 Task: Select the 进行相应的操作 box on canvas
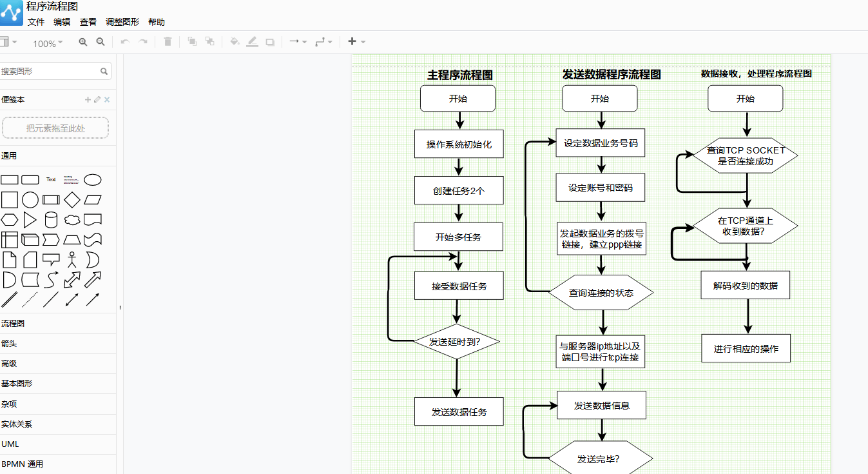coord(746,348)
